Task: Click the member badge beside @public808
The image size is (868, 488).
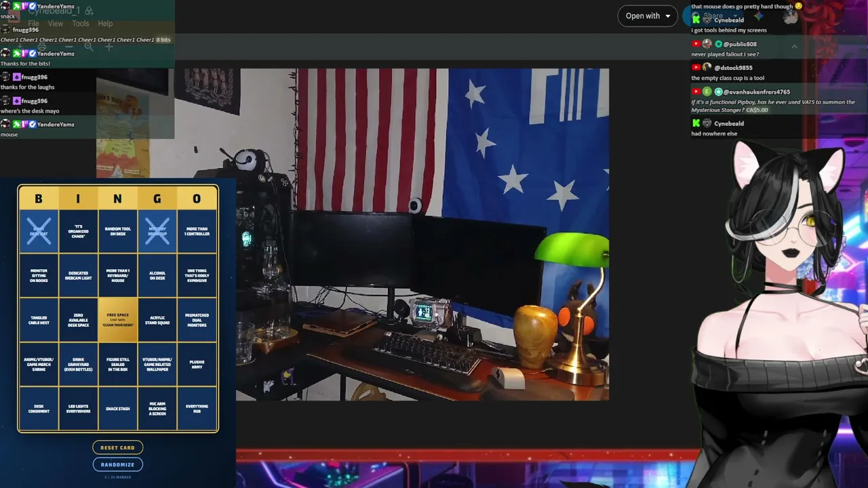Action: (718, 44)
